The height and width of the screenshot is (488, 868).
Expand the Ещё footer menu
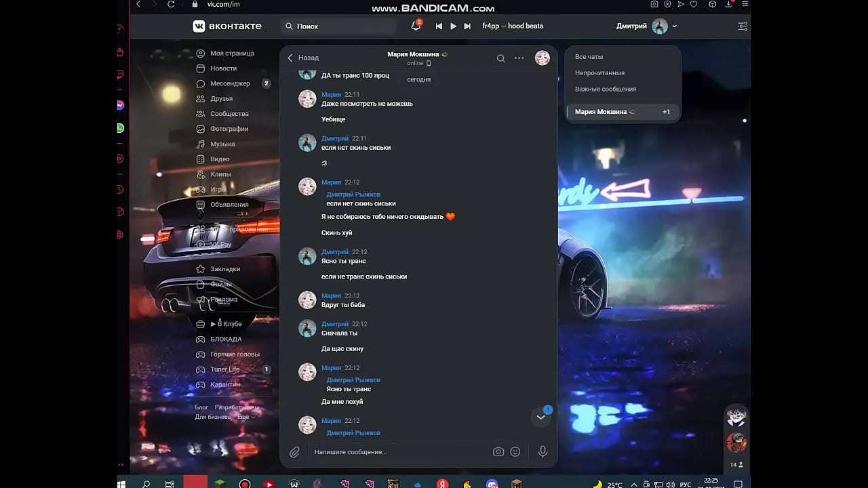click(x=245, y=417)
